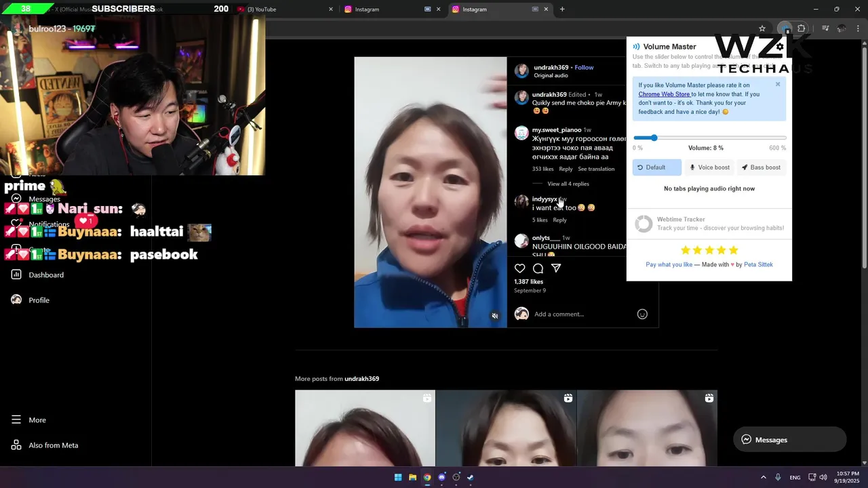The height and width of the screenshot is (488, 868).
Task: Open the Webtime Tracker promotion
Action: pos(709,224)
